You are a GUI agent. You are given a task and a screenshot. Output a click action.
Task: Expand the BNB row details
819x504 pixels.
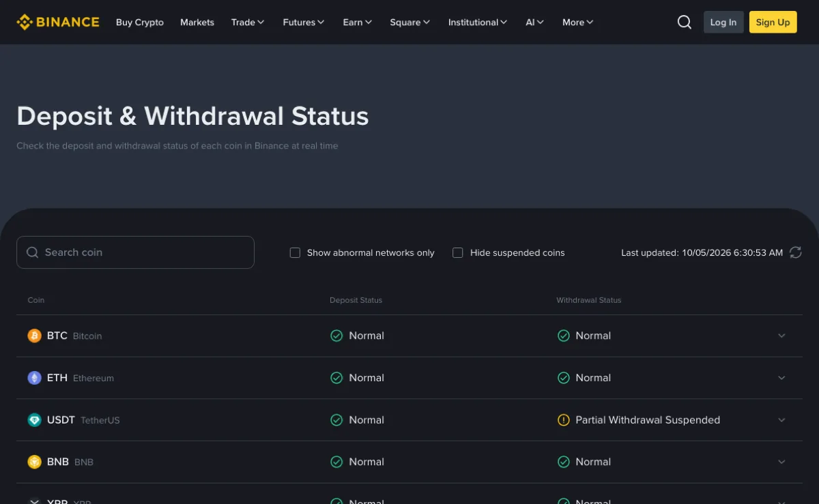(x=782, y=462)
